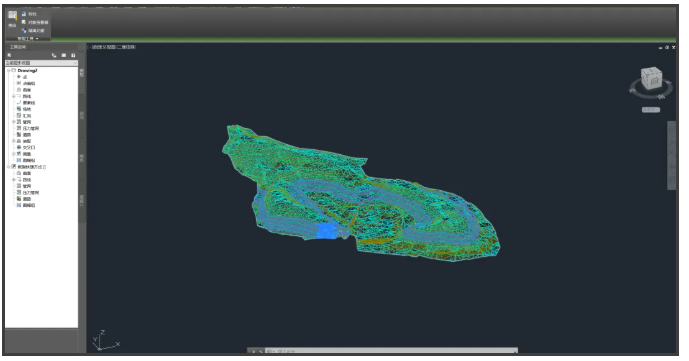Click the [-] viewport controls label
689x361 pixels.
(89, 47)
